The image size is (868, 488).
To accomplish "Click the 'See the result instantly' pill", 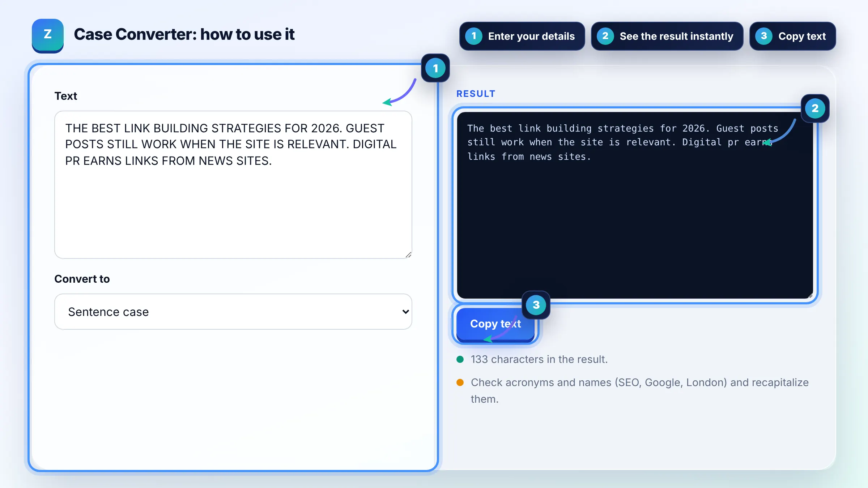I will click(667, 36).
